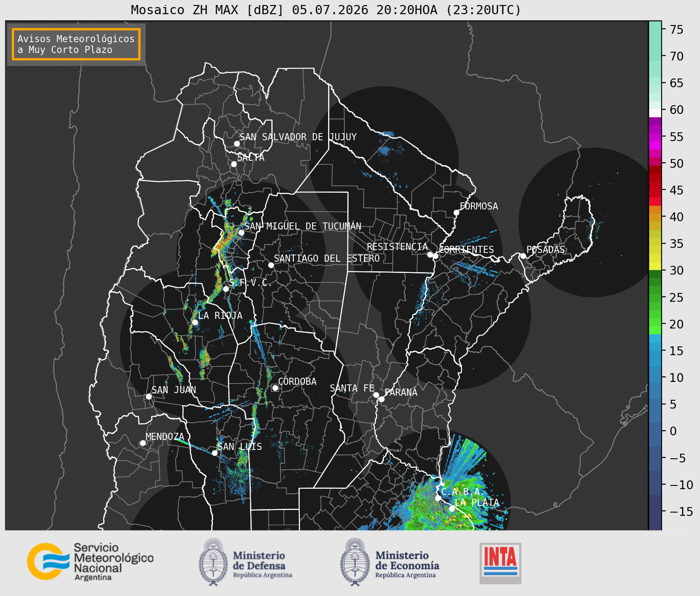The height and width of the screenshot is (596, 700).
Task: Click the La Rioja city marker
Action: [x=195, y=322]
